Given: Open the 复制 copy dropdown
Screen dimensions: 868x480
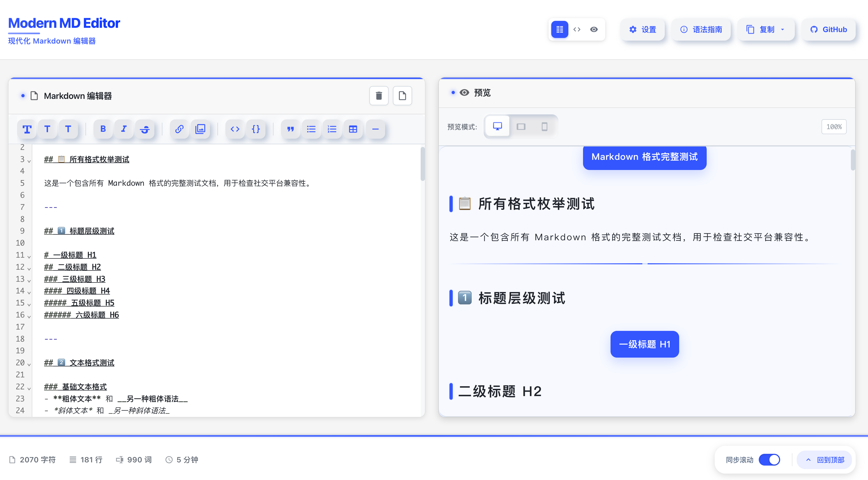Looking at the screenshot, I should tap(765, 30).
